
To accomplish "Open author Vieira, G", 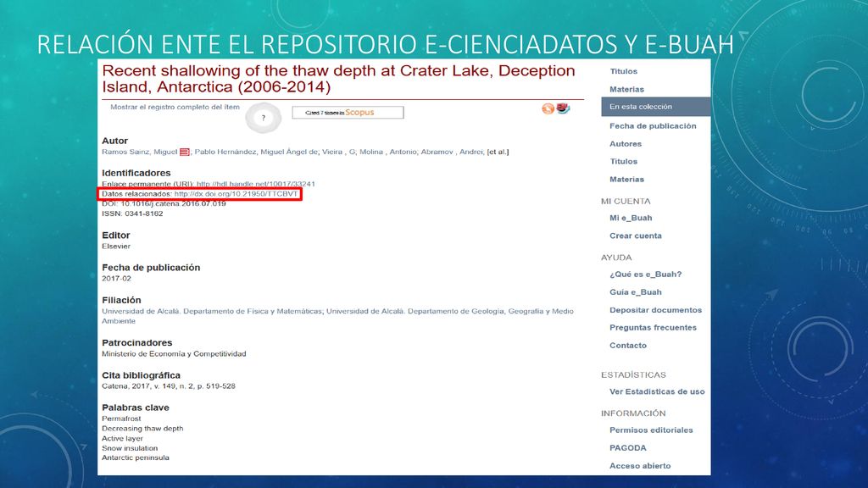I will point(339,152).
